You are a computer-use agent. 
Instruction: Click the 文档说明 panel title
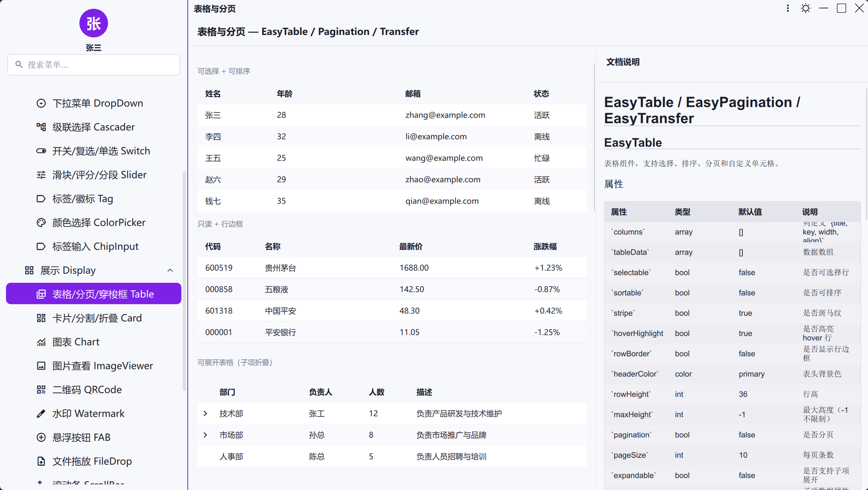(x=623, y=62)
